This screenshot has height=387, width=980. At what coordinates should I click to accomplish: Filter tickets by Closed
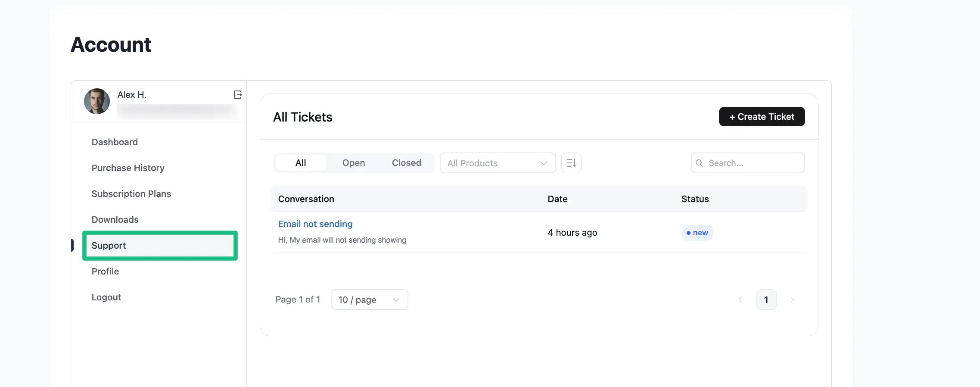[x=406, y=163]
